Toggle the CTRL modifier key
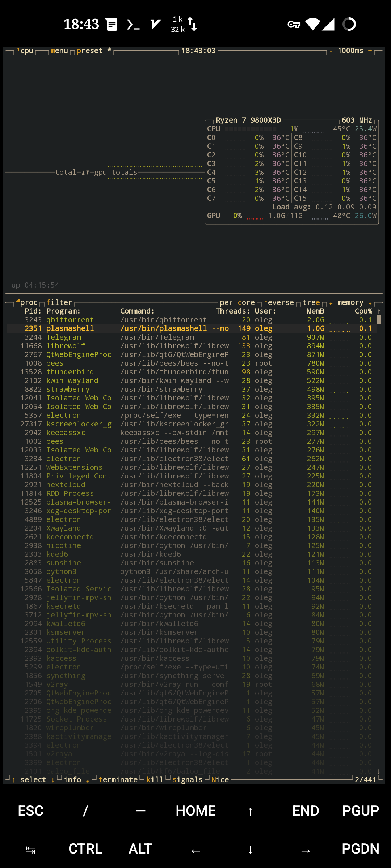The width and height of the screenshot is (391, 868). click(x=85, y=849)
